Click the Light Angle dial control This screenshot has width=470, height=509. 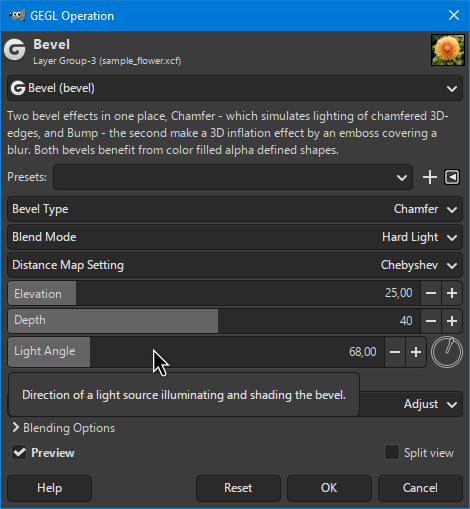point(447,352)
